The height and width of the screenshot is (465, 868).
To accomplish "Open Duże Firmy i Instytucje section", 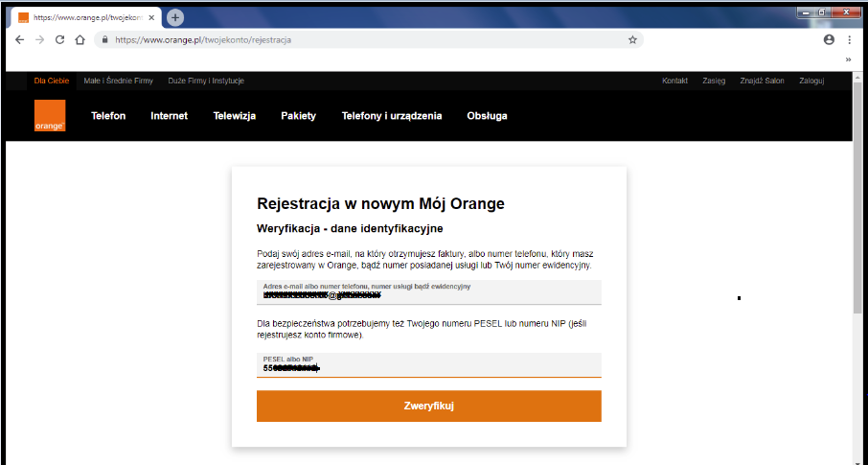I will (x=206, y=81).
